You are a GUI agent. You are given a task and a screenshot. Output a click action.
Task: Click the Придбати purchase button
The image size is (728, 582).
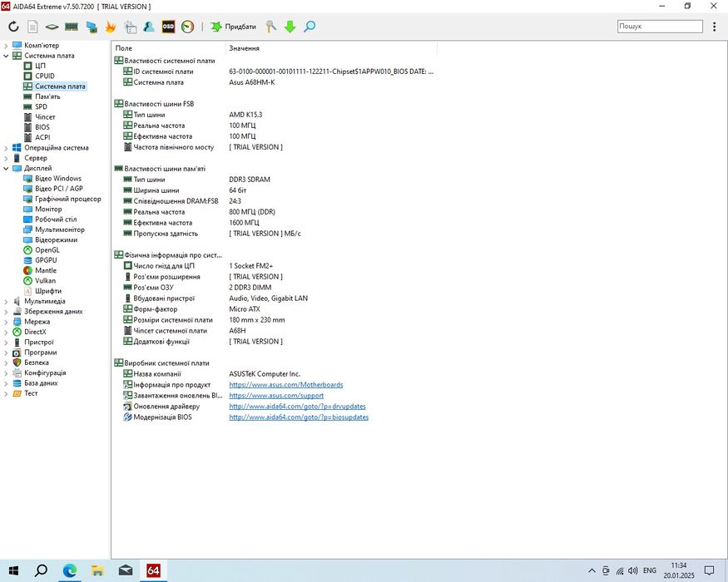(234, 27)
